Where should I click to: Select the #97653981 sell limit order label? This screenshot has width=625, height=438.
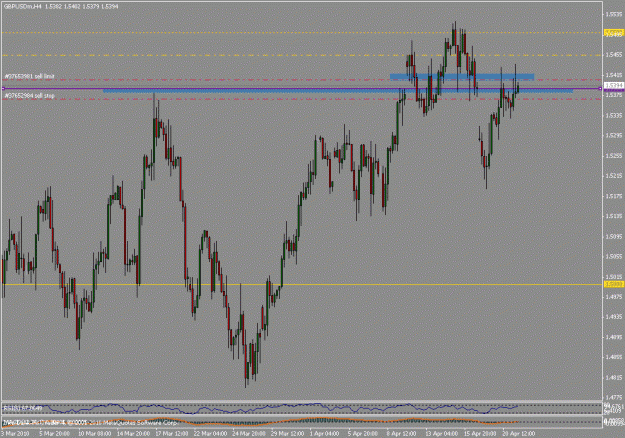point(29,76)
